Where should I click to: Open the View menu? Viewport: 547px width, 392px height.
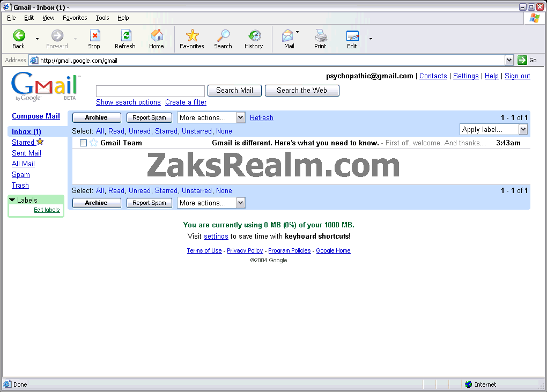pos(48,18)
